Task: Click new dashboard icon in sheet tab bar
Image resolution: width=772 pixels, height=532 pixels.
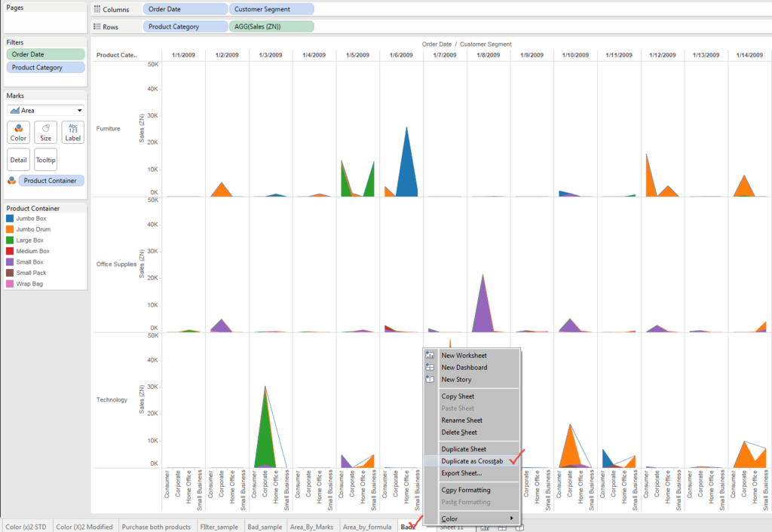Action: 501,527
